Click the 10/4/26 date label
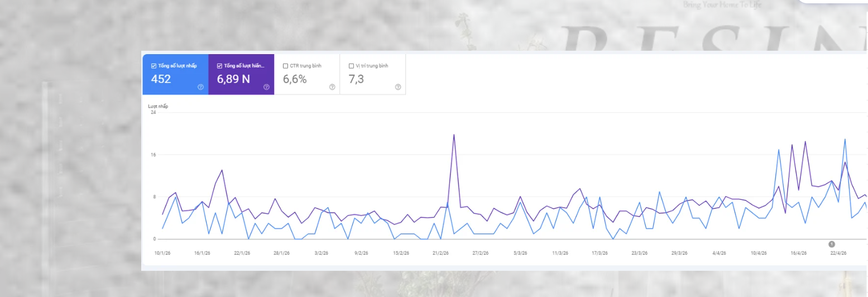 [759, 253]
